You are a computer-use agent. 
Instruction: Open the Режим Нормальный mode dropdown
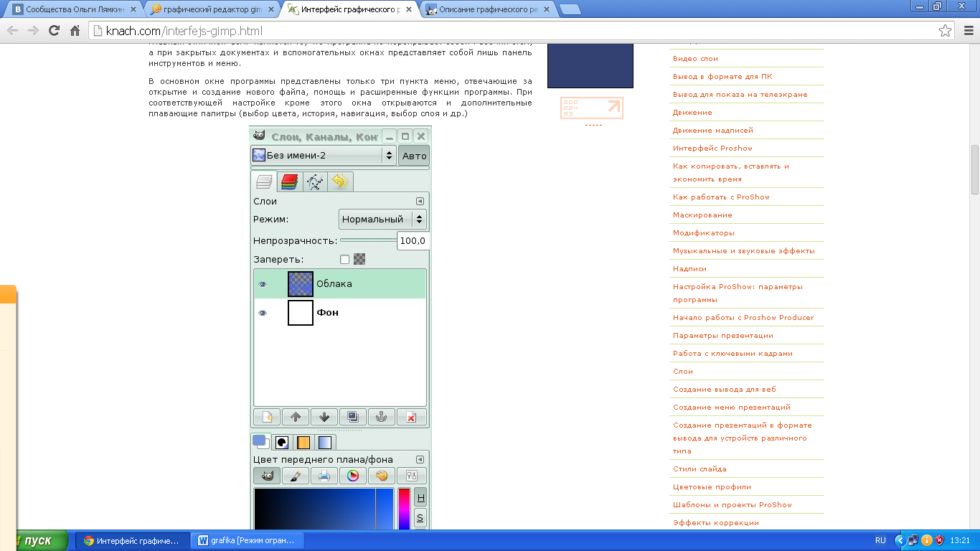382,220
